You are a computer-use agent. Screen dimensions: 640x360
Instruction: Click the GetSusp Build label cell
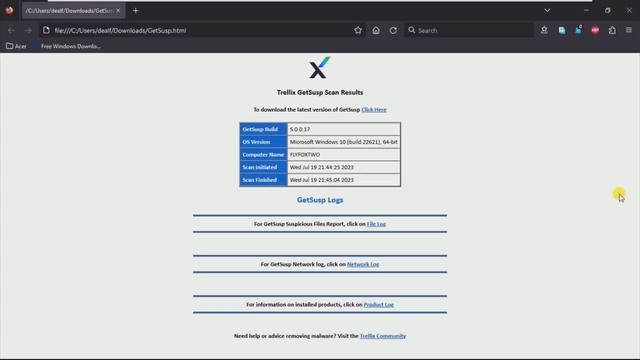point(264,129)
